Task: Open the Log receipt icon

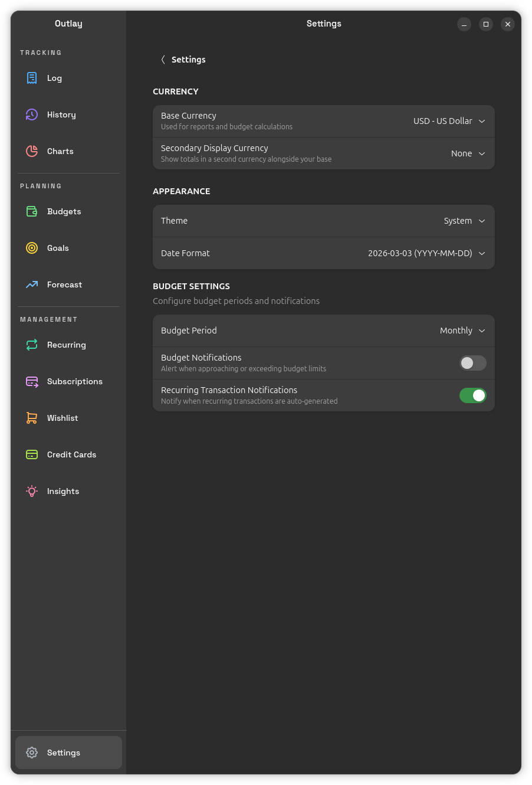Action: (32, 78)
